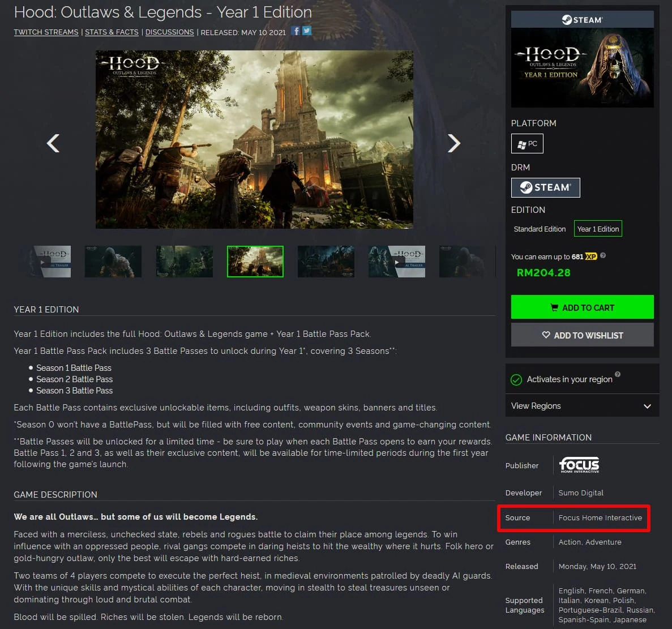
Task: View the fifth dark blue night thumbnail
Action: (326, 262)
